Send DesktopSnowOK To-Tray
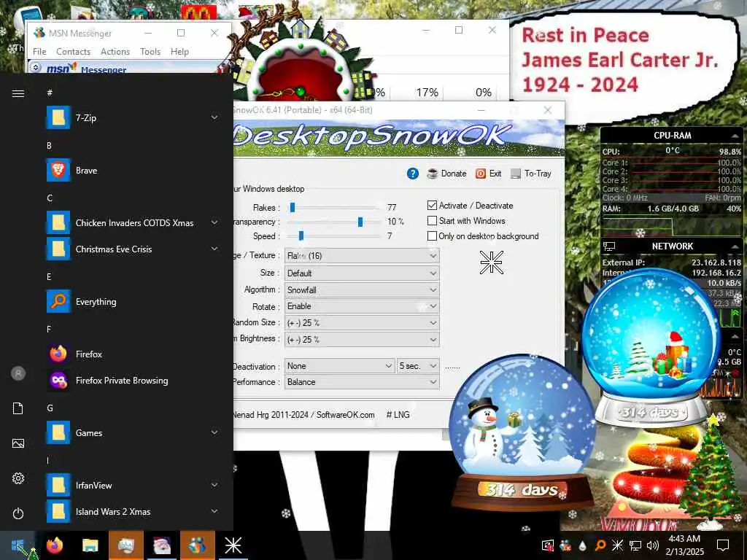 tap(531, 174)
